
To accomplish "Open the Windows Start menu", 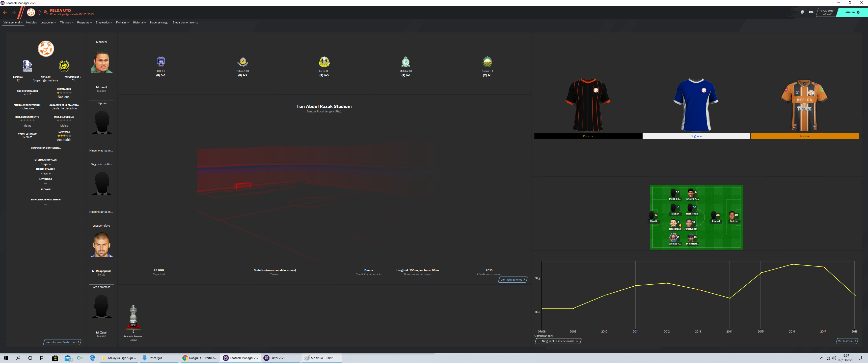I will [x=6, y=358].
